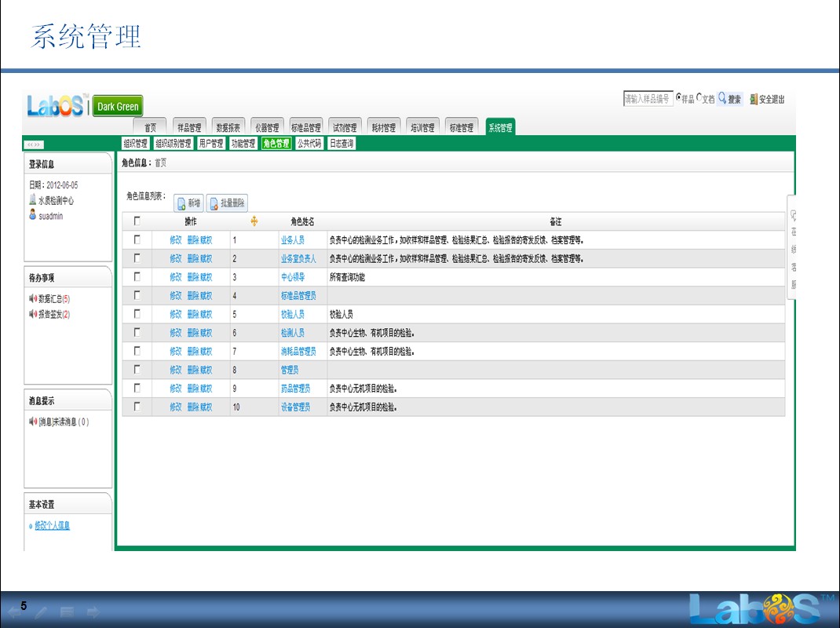Click next-slide arrow in presentation controls

(x=93, y=612)
